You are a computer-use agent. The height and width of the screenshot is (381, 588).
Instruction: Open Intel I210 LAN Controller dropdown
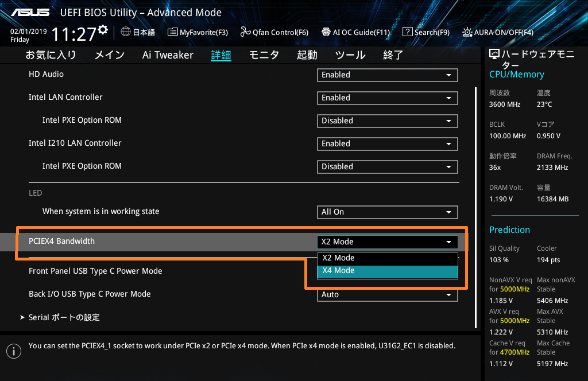pos(388,144)
